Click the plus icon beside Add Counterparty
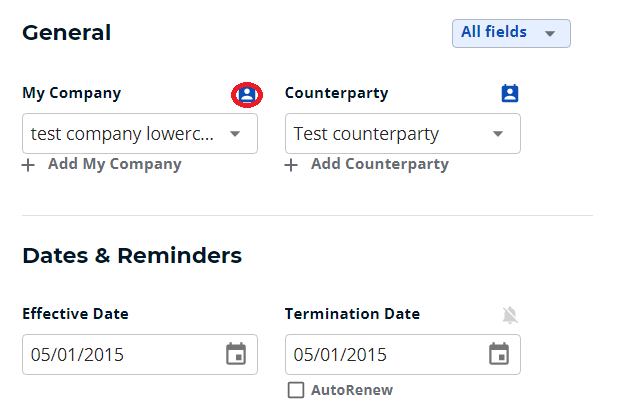 (x=291, y=165)
